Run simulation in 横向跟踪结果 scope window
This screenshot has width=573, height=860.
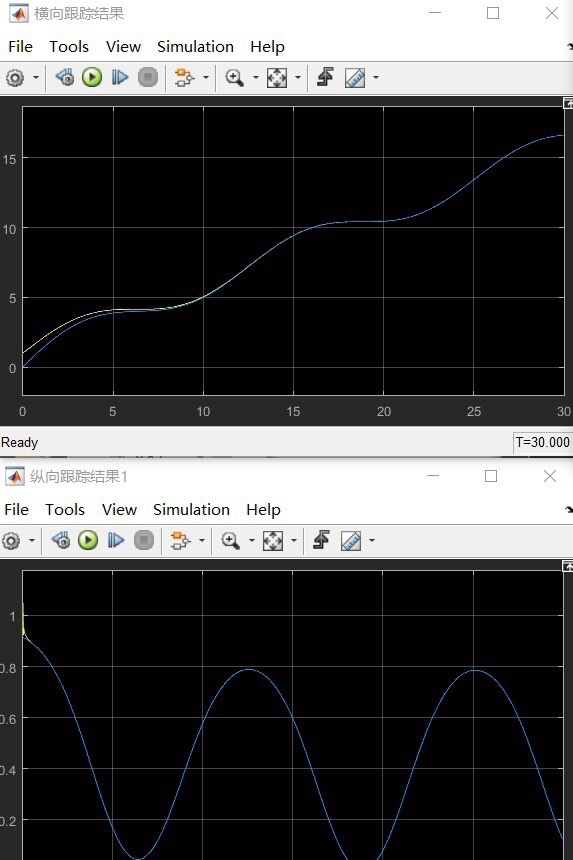[x=92, y=77]
